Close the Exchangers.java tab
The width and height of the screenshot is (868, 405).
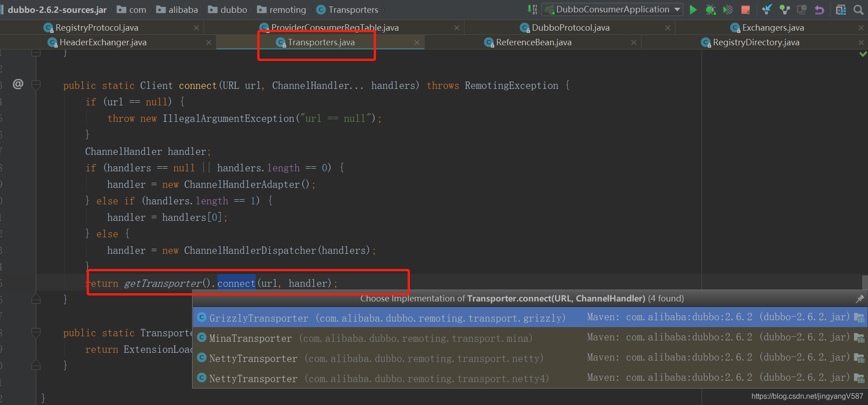(x=861, y=28)
